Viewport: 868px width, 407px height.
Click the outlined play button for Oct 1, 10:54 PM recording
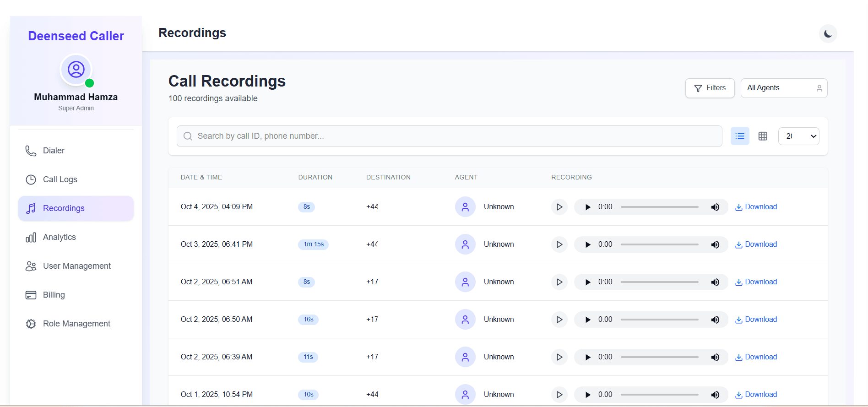(x=559, y=395)
